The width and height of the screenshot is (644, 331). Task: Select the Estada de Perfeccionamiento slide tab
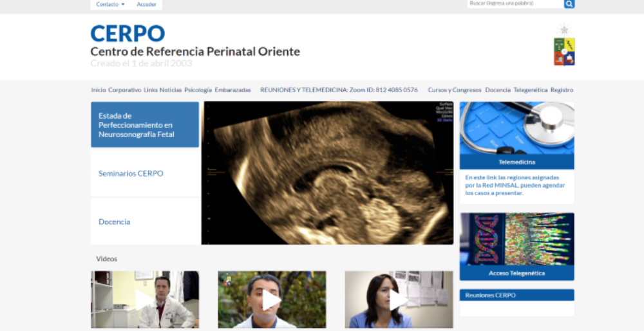(x=145, y=125)
